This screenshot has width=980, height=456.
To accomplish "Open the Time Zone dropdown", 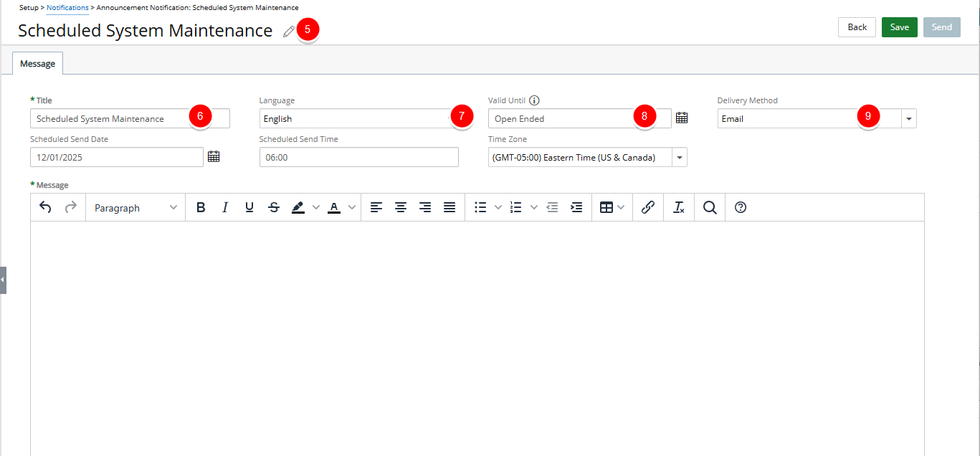I will 679,158.
